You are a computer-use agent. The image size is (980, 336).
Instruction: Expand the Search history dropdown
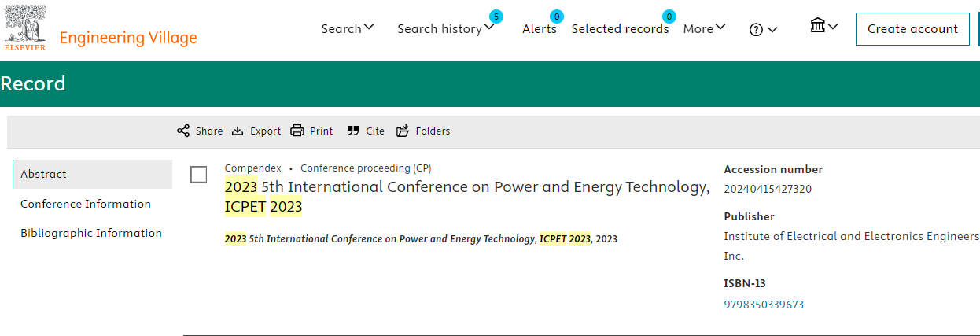446,28
